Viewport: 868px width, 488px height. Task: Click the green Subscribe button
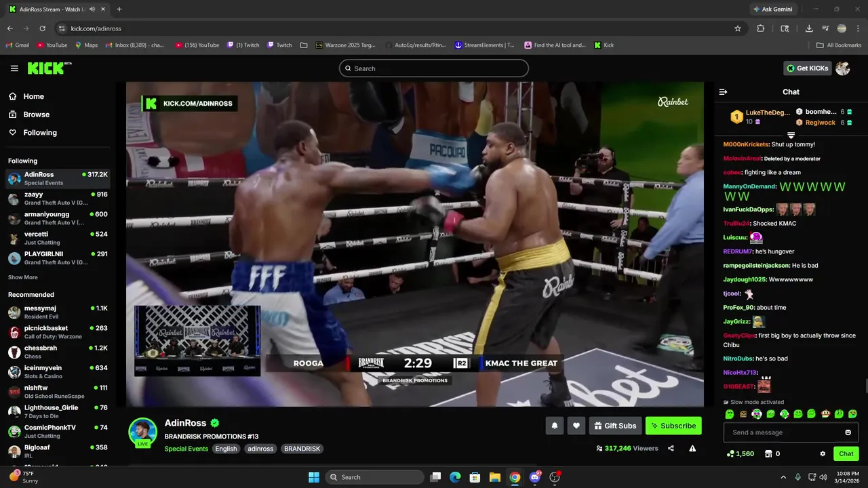pos(673,426)
